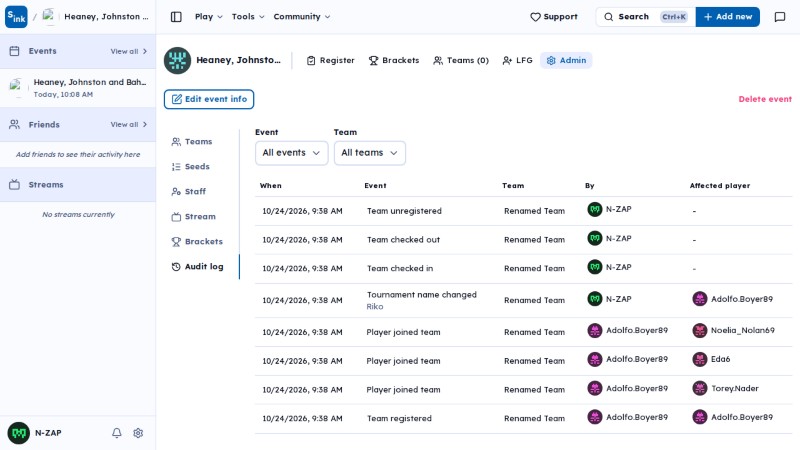The width and height of the screenshot is (800, 450).
Task: Click the N-ZAP user avatar in sidebar
Action: click(x=19, y=433)
